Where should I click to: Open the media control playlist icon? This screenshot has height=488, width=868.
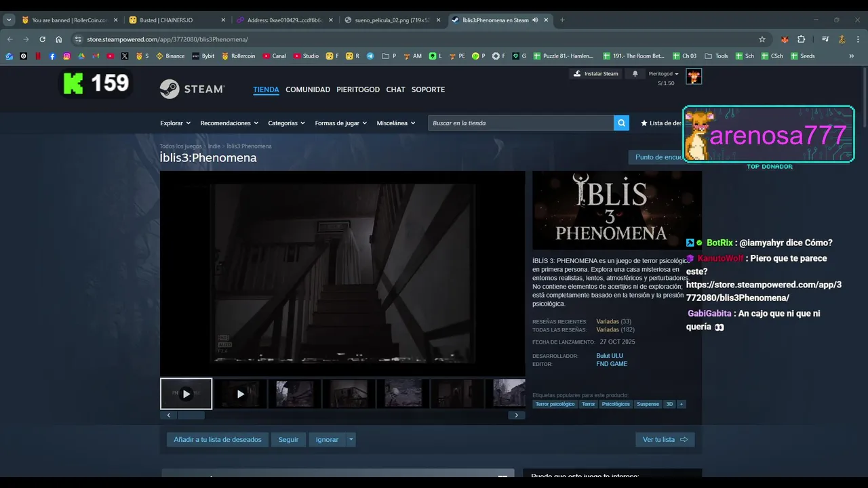(825, 39)
